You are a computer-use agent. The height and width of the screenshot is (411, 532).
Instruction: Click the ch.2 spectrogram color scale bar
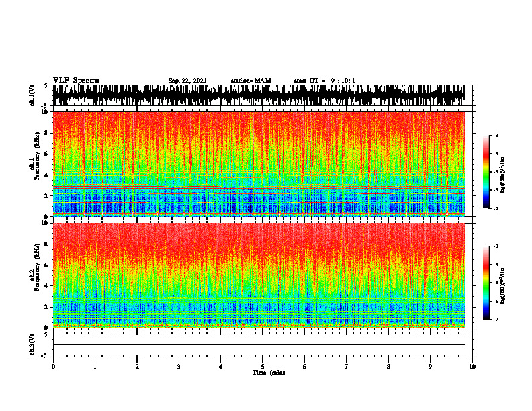(x=486, y=283)
